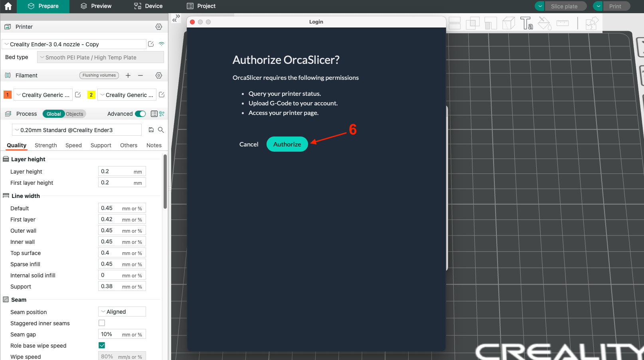Edit filament 2 preset icon
The width and height of the screenshot is (644, 360).
coord(162,95)
